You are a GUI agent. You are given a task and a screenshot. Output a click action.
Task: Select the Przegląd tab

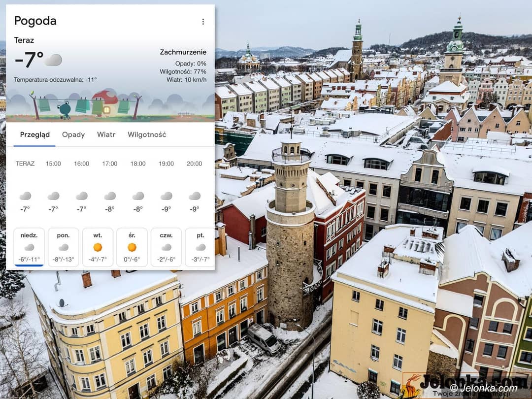tap(34, 134)
